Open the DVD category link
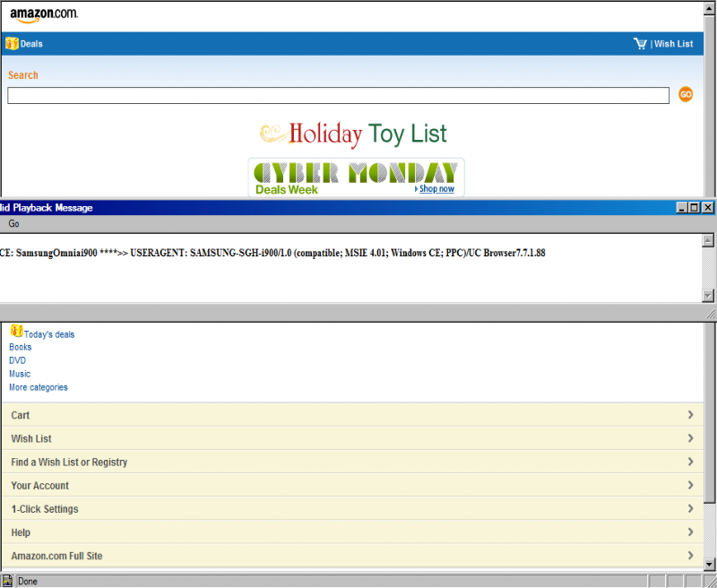 [17, 360]
